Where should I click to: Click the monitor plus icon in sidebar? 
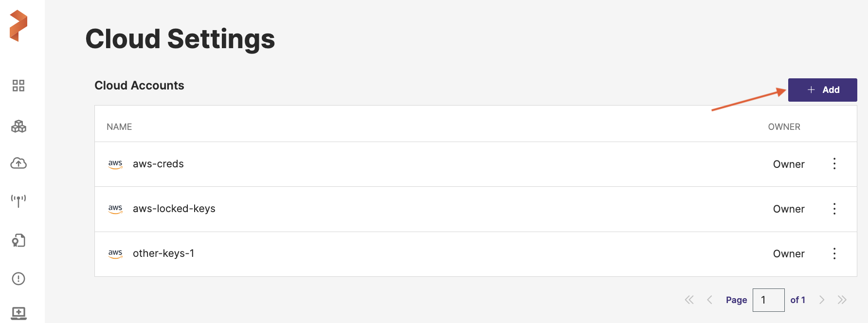(18, 313)
